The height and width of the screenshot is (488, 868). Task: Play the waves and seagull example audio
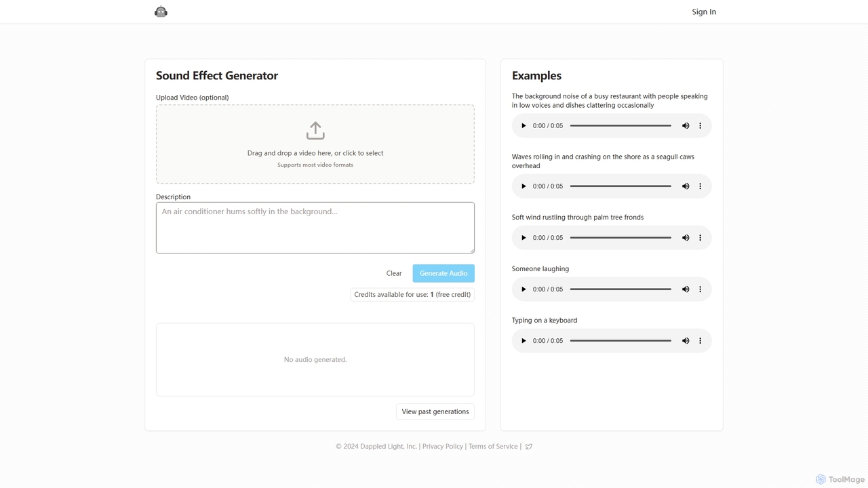pos(524,186)
